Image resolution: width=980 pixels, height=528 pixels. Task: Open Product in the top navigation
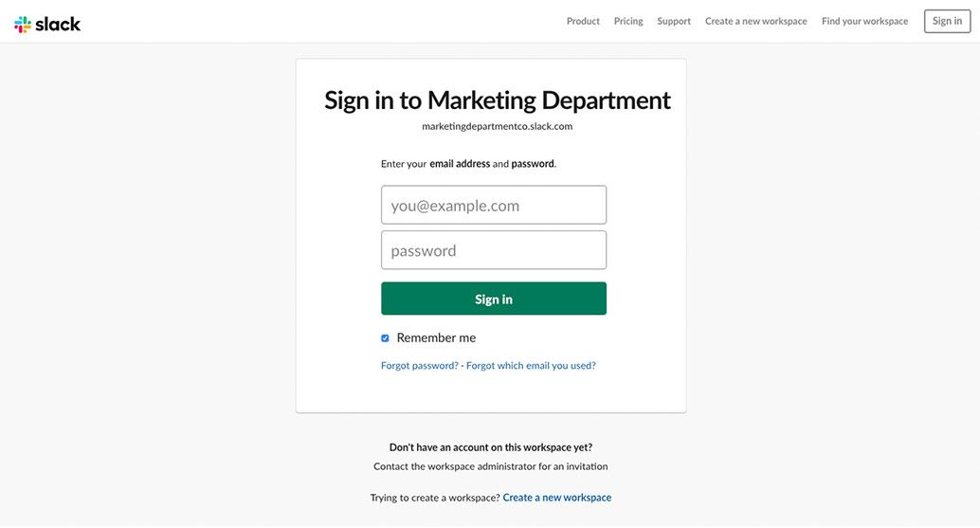(x=583, y=21)
